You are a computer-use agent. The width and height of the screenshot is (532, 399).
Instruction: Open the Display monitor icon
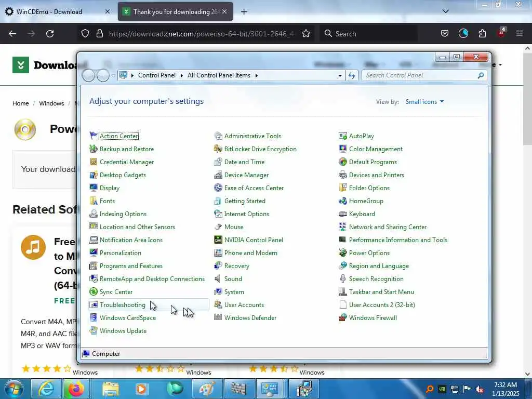94,188
